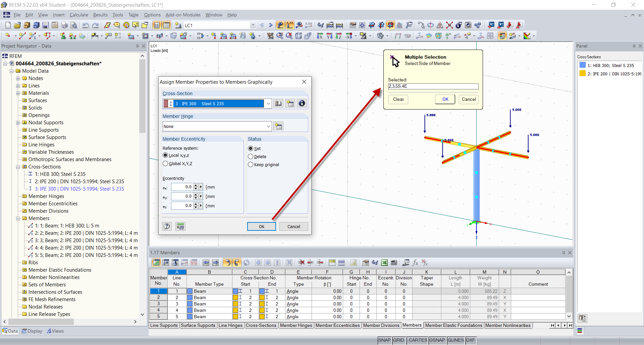Image resolution: width=644 pixels, height=345 pixels.
Task: Click OK in Multiple Selection box
Action: 445,99
